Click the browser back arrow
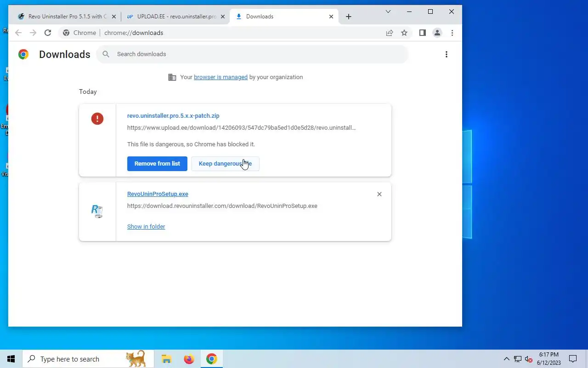The width and height of the screenshot is (588, 368). [18, 33]
